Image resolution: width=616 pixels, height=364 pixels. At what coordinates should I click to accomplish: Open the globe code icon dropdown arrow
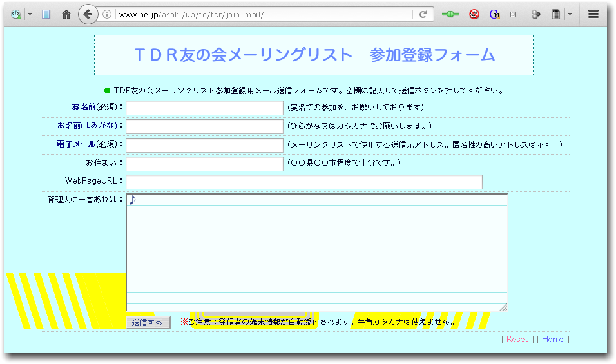pyautogui.click(x=30, y=14)
